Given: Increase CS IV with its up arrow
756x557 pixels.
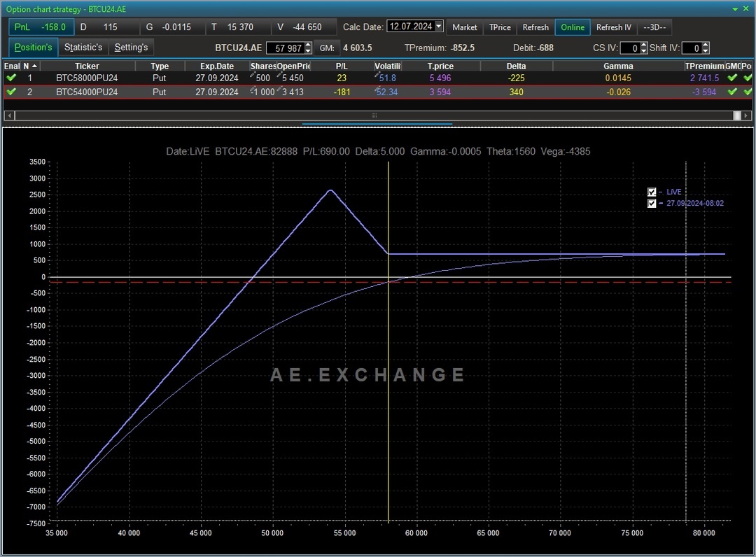Looking at the screenshot, I should click(x=643, y=45).
